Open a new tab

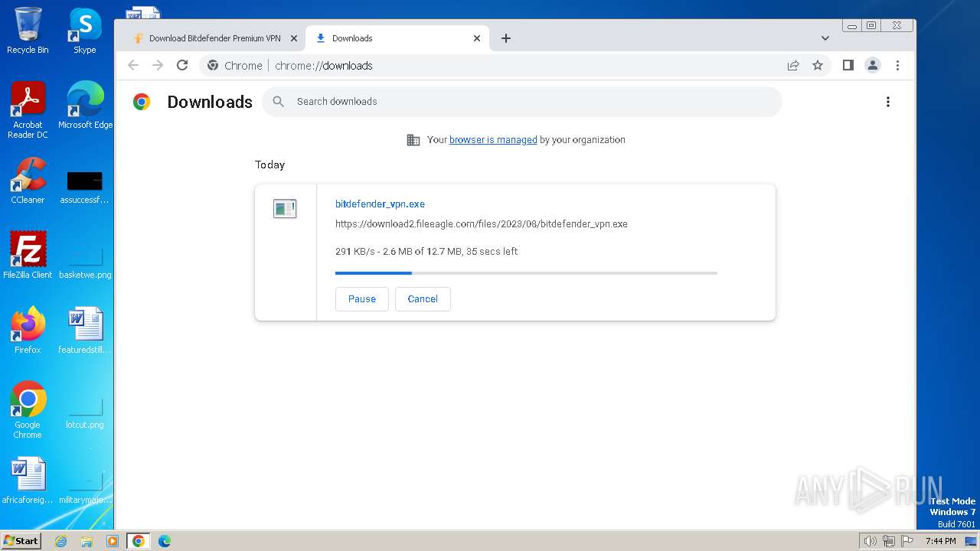click(x=505, y=38)
